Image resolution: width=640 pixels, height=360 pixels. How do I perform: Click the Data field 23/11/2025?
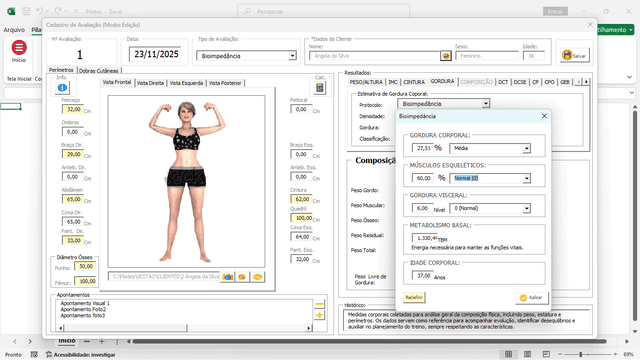tap(156, 54)
